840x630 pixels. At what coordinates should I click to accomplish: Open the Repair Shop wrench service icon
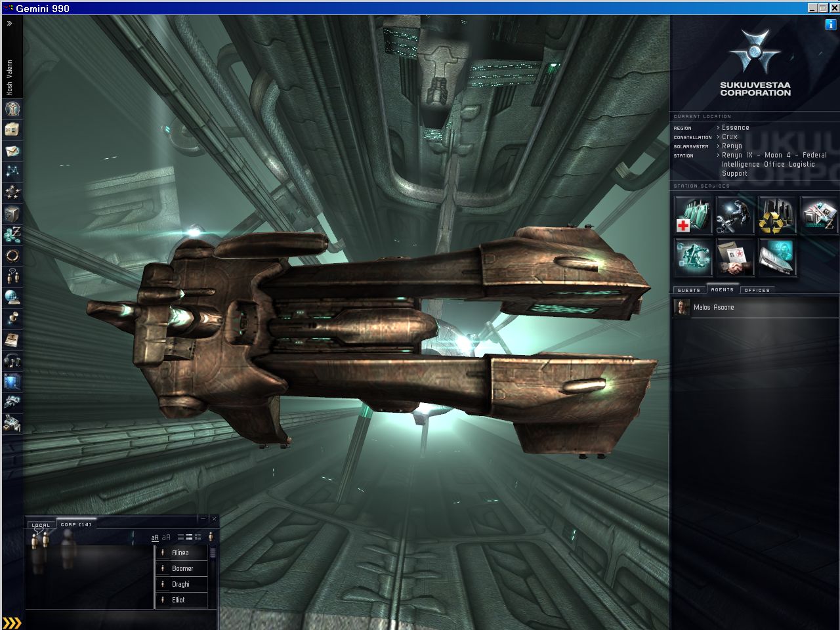735,215
